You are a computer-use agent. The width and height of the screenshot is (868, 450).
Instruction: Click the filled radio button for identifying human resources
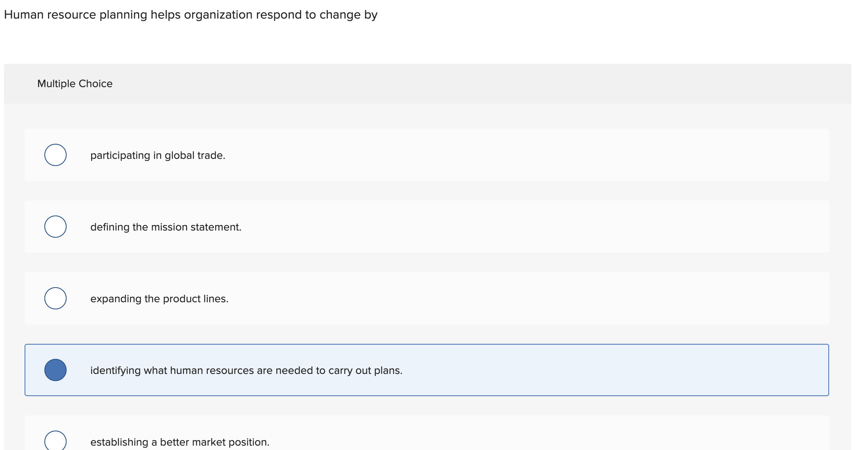click(x=56, y=370)
